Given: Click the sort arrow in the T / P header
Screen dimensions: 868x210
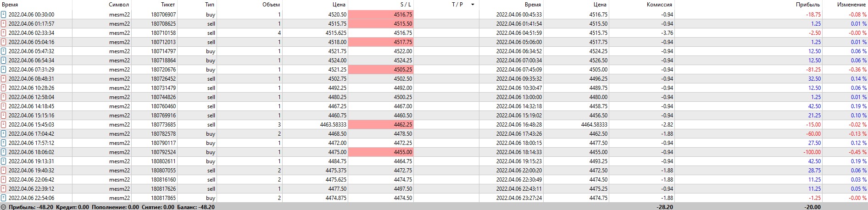Looking at the screenshot, I should click(x=473, y=5).
